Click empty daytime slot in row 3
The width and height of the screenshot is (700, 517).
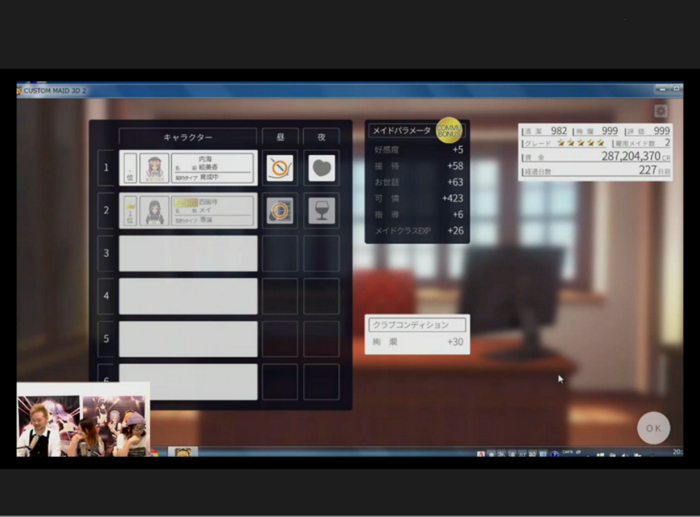pos(280,253)
